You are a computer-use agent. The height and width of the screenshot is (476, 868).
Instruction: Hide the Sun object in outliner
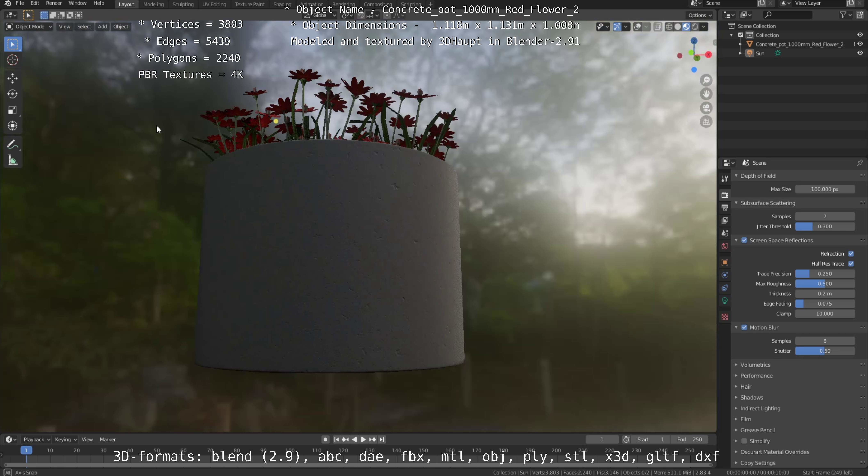click(x=860, y=53)
